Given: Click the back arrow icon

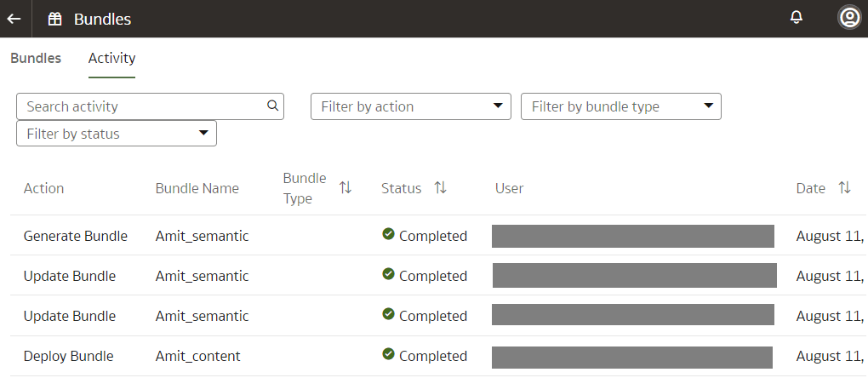Looking at the screenshot, I should tap(14, 19).
